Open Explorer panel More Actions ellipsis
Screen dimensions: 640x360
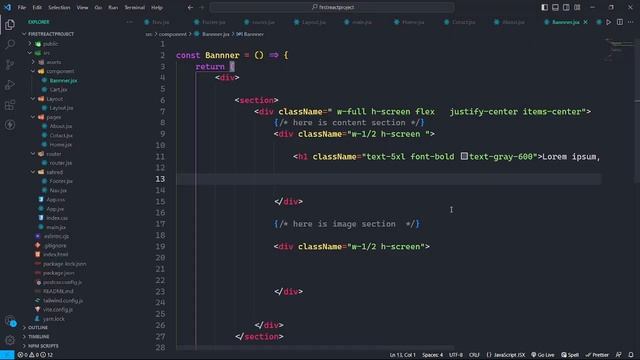coord(129,22)
